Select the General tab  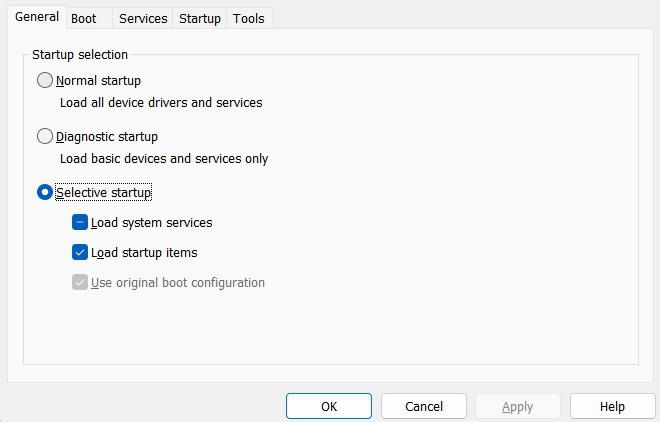pos(37,17)
